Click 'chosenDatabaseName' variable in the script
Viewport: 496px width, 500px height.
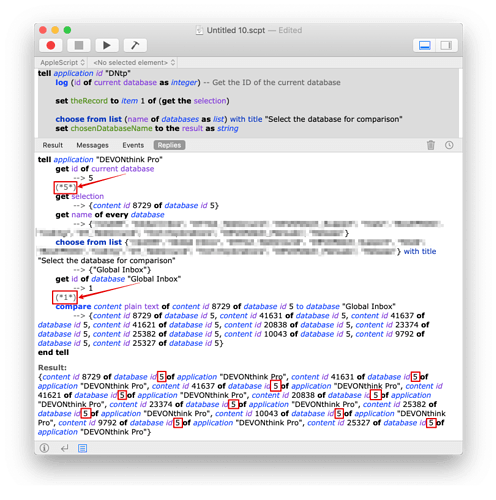point(111,128)
